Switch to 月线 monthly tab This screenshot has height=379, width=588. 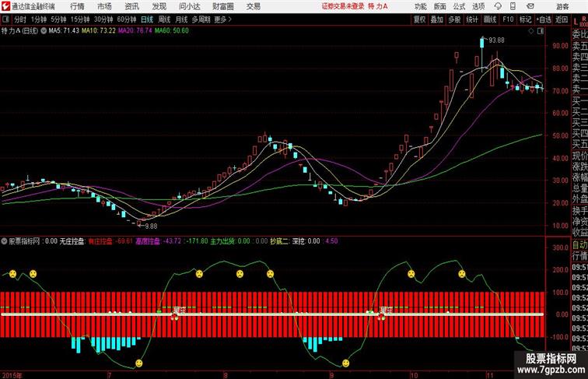point(181,19)
